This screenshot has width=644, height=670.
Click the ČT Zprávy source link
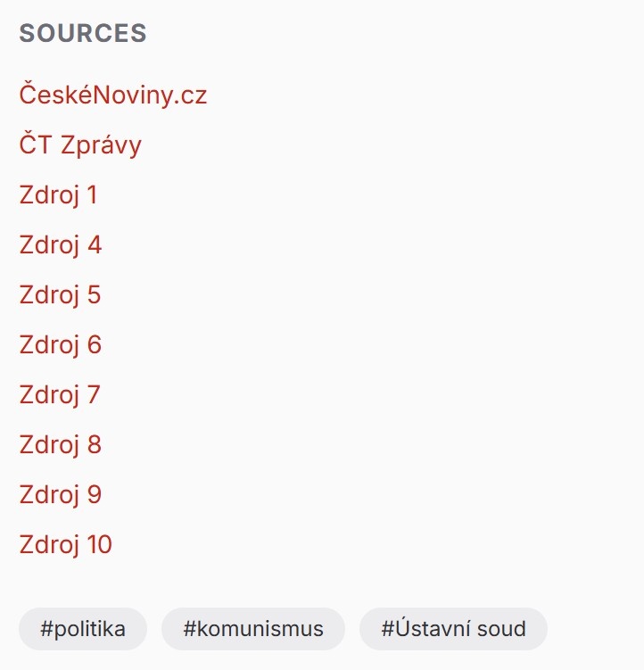pos(80,145)
